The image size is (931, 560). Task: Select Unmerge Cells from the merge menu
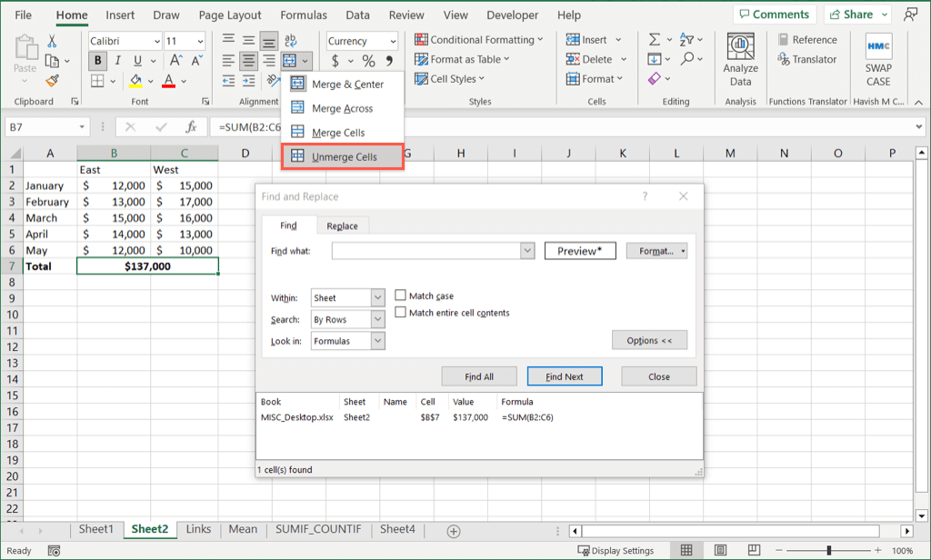tap(343, 157)
